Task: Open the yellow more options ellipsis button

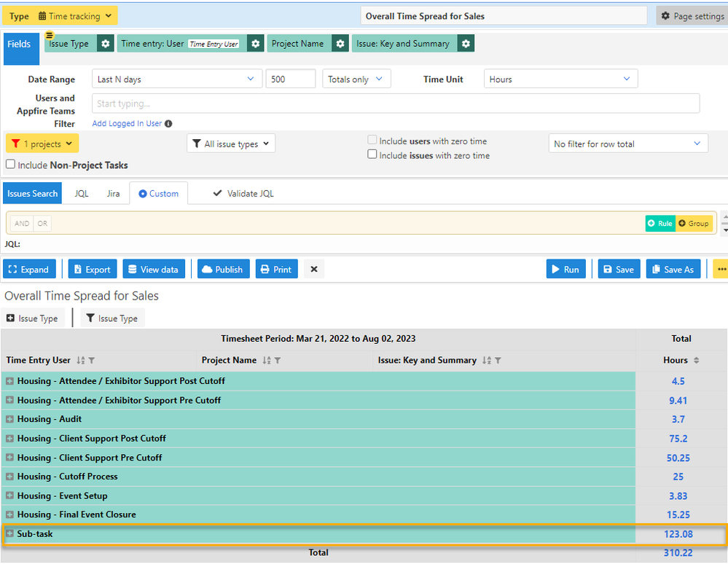Action: click(x=721, y=269)
